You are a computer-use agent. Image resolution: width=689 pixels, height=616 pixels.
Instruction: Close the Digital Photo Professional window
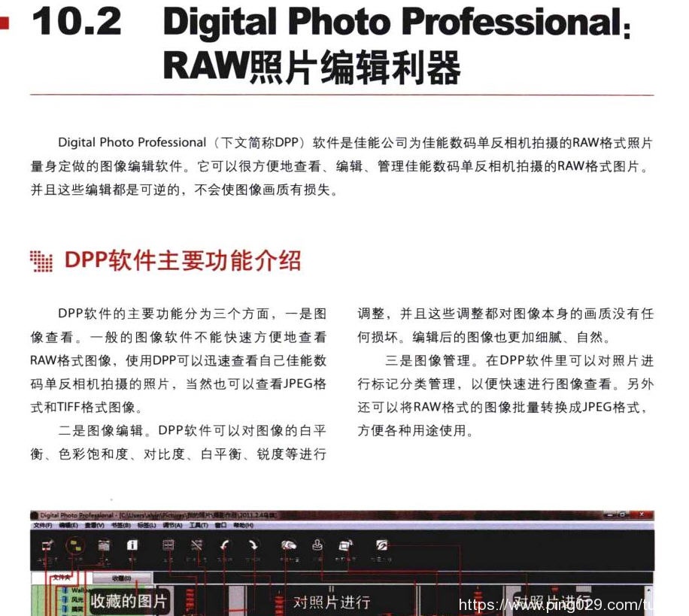(x=642, y=514)
